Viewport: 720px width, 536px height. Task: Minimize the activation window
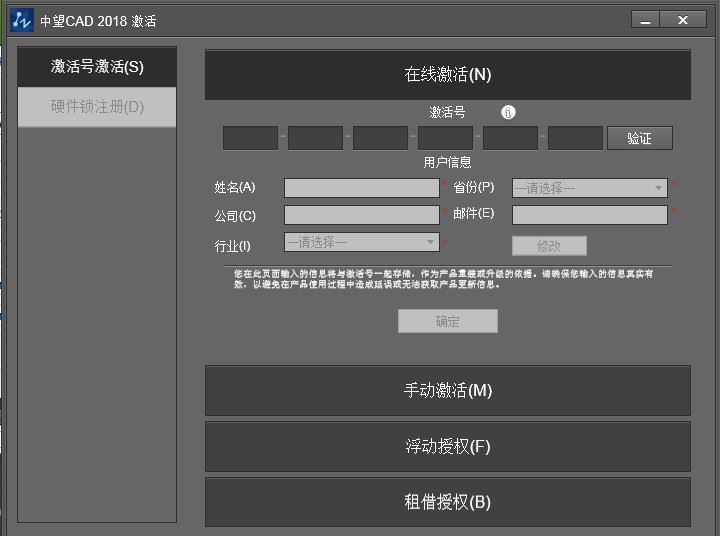(x=646, y=20)
